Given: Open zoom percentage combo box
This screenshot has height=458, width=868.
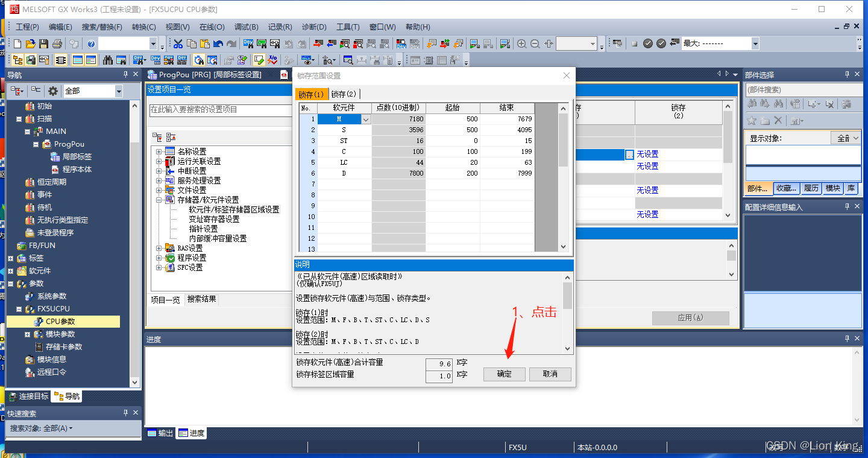Looking at the screenshot, I should (x=594, y=43).
